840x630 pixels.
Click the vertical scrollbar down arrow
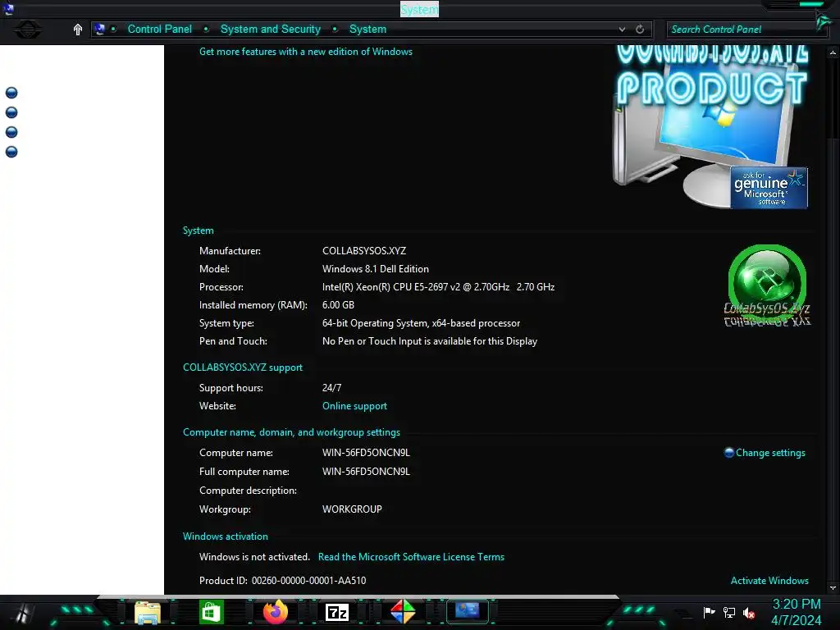pyautogui.click(x=833, y=587)
